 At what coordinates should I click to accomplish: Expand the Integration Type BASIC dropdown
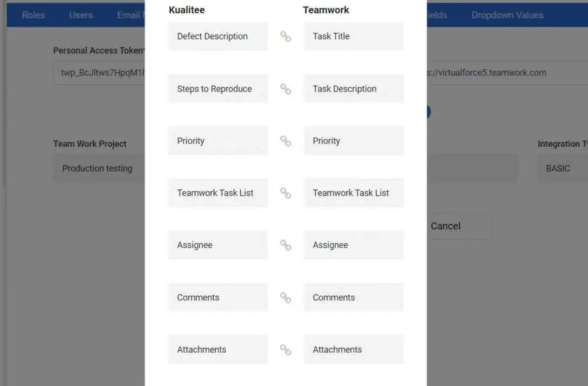[x=561, y=169]
